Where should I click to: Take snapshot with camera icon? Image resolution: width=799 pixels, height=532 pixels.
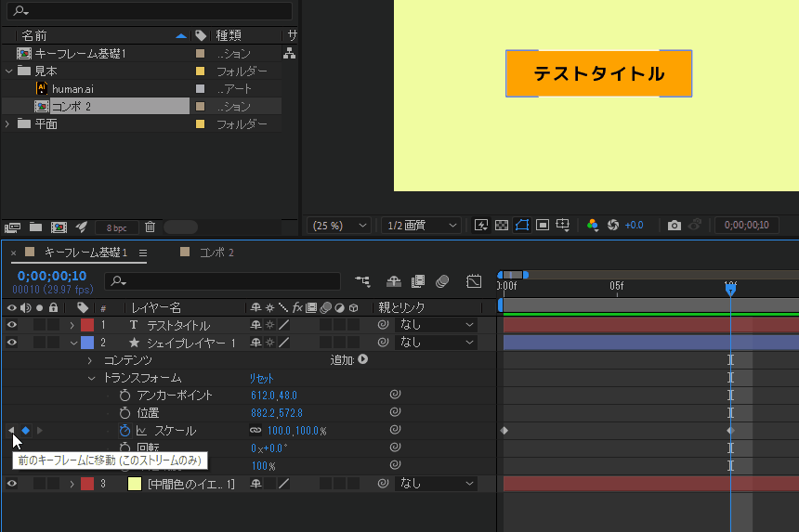pos(675,225)
